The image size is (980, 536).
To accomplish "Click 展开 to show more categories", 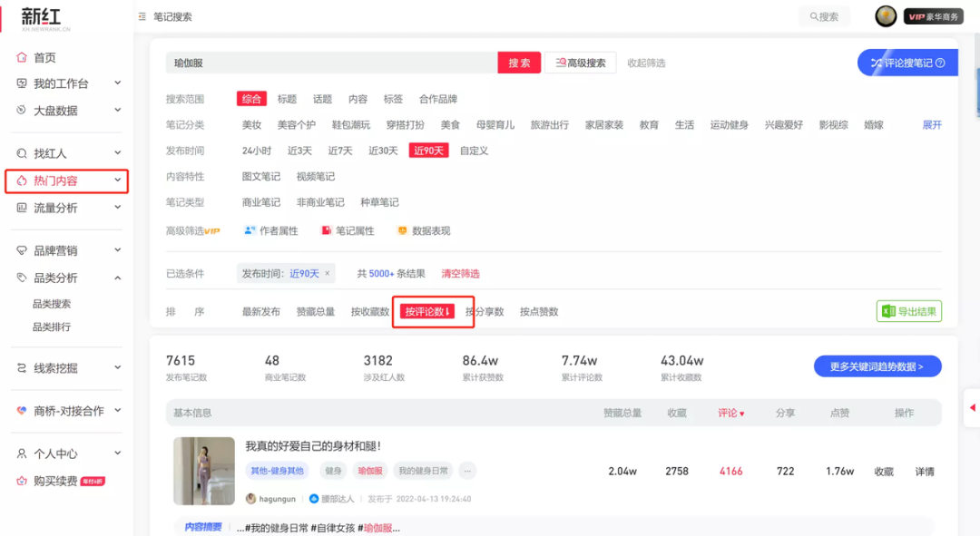I will tap(931, 125).
